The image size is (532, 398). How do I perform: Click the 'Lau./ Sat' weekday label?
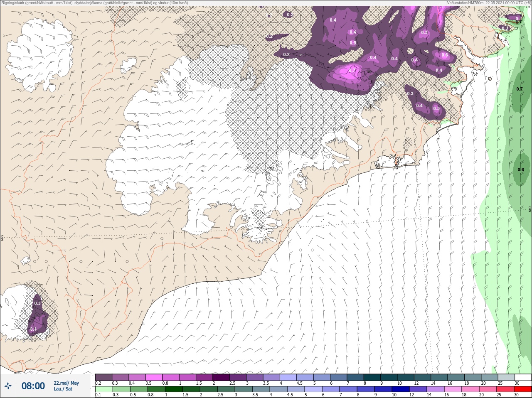(x=63, y=389)
